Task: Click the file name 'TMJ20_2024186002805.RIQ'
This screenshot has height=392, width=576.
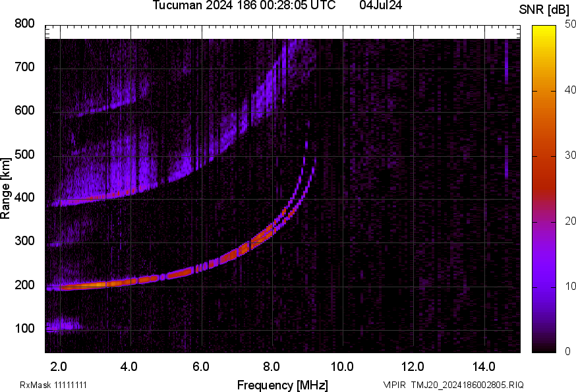Action: click(467, 385)
